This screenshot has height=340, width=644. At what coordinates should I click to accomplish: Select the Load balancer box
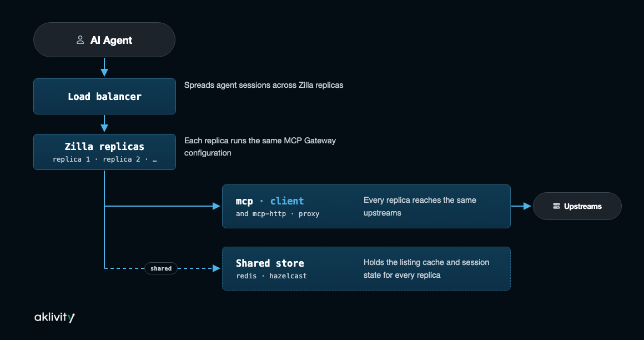point(105,97)
